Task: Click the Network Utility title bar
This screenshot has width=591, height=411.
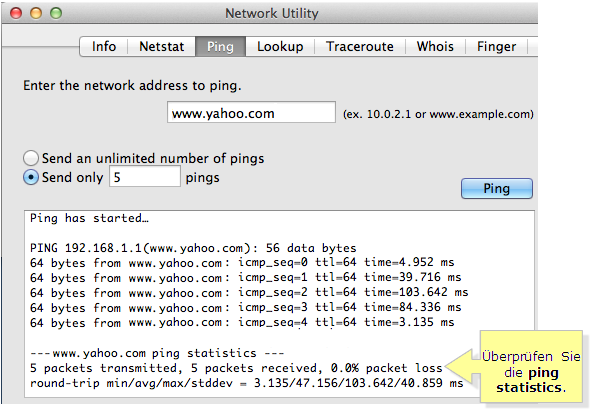Action: pyautogui.click(x=270, y=13)
